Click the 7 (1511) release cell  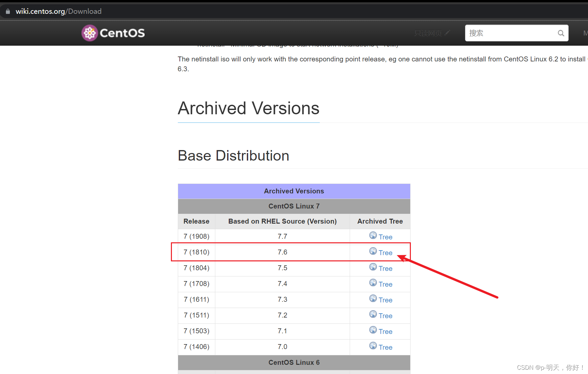tap(197, 315)
